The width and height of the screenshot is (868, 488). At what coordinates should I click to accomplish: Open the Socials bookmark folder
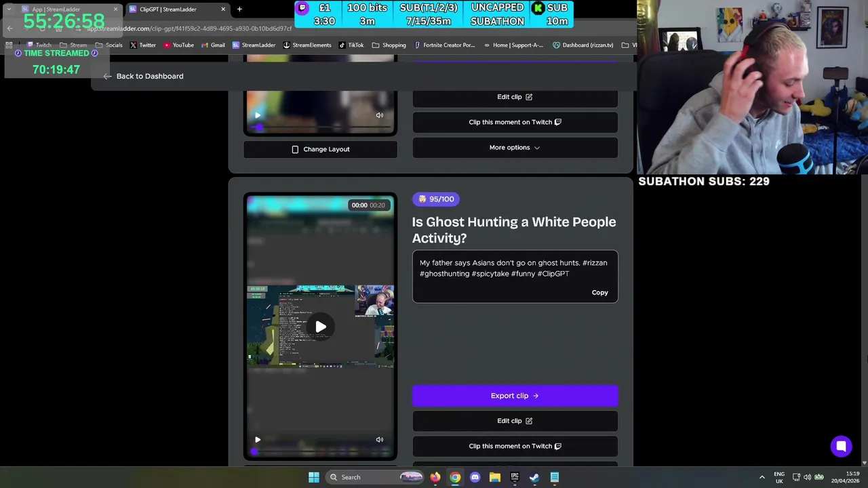108,45
